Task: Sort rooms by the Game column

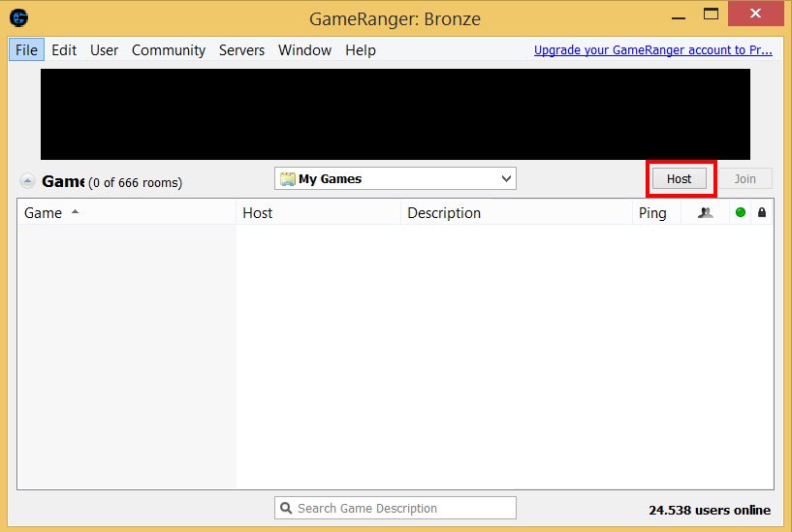Action: [126, 212]
